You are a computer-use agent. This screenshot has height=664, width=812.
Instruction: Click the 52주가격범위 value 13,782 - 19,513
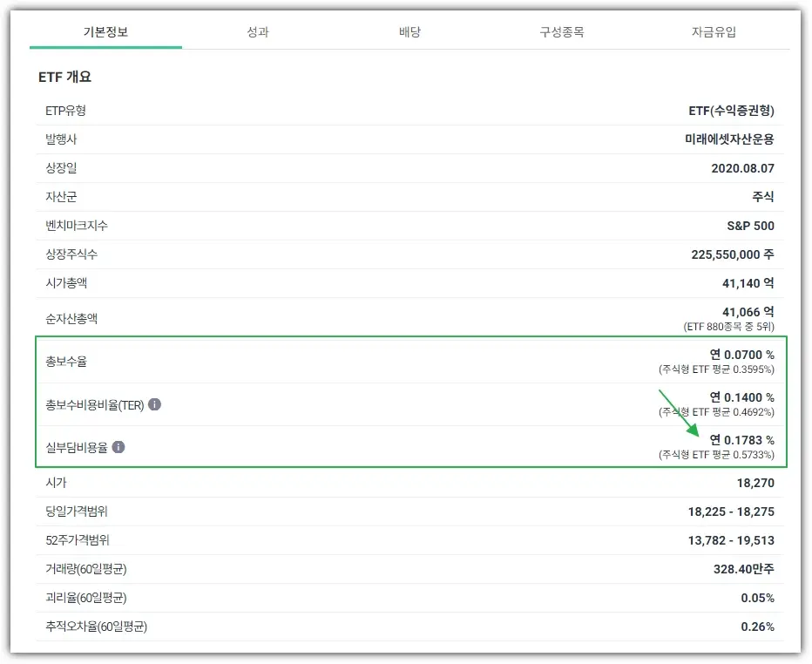point(730,540)
